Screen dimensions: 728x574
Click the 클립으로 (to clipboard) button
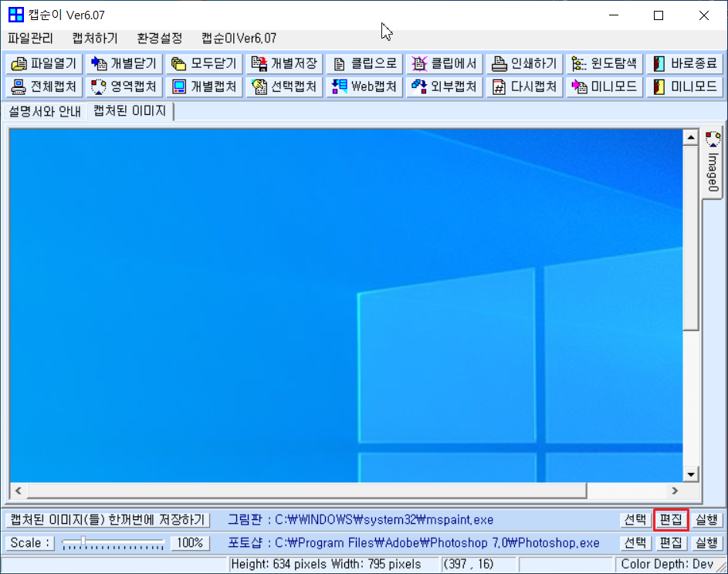[364, 63]
